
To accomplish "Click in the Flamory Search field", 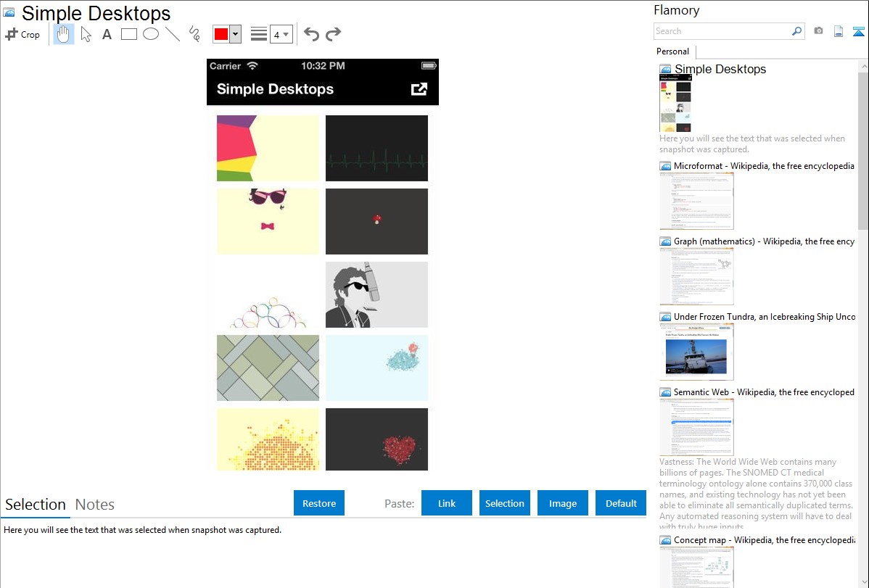I will (x=722, y=31).
